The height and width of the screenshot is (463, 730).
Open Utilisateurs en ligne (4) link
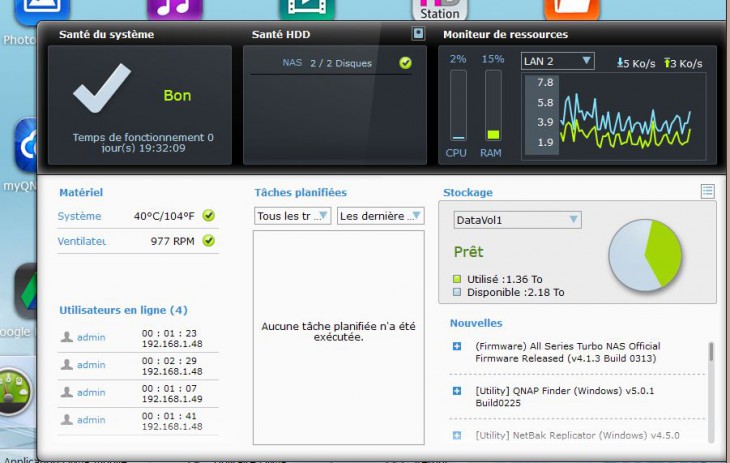[x=123, y=310]
